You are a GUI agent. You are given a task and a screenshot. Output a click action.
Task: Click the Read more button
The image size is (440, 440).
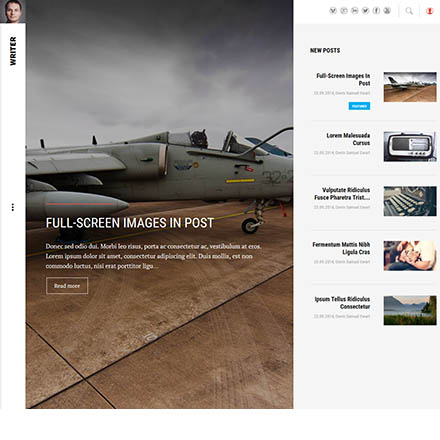(x=67, y=286)
